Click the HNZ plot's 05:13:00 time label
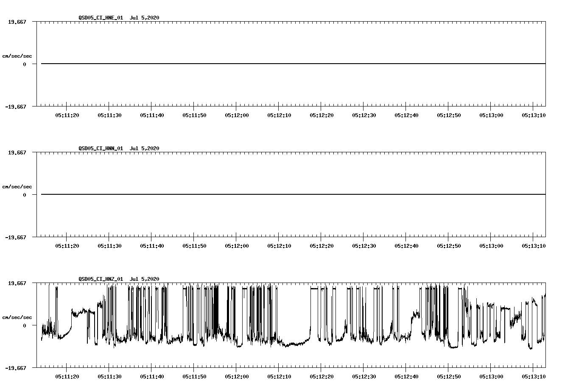The height and width of the screenshot is (392, 576). pyautogui.click(x=491, y=376)
